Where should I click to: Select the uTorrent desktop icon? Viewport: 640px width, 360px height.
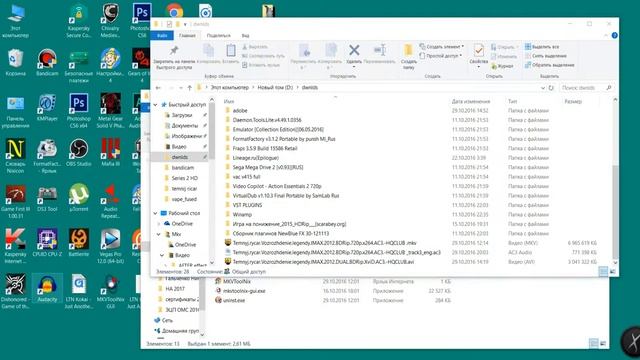[x=78, y=198]
